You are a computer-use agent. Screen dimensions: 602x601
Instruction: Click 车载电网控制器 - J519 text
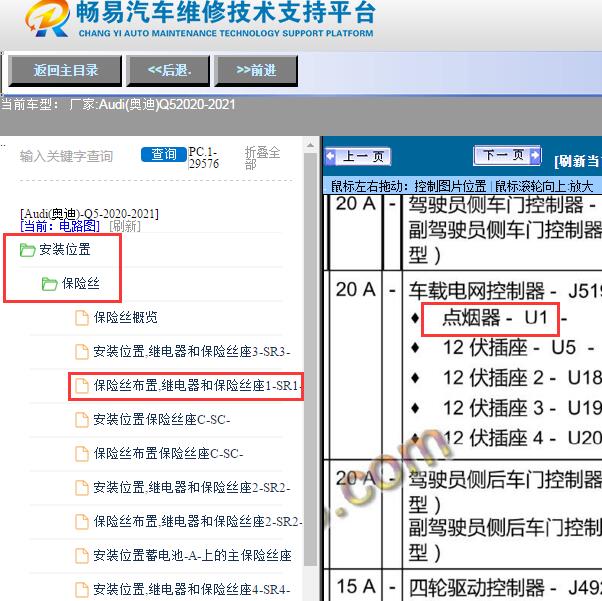click(x=505, y=291)
